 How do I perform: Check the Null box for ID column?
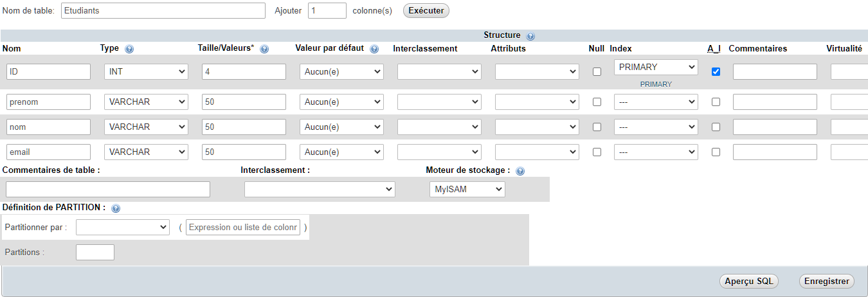597,72
